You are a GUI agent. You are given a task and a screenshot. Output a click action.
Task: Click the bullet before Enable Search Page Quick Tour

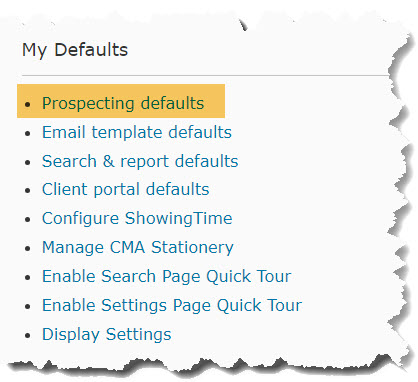click(28, 278)
